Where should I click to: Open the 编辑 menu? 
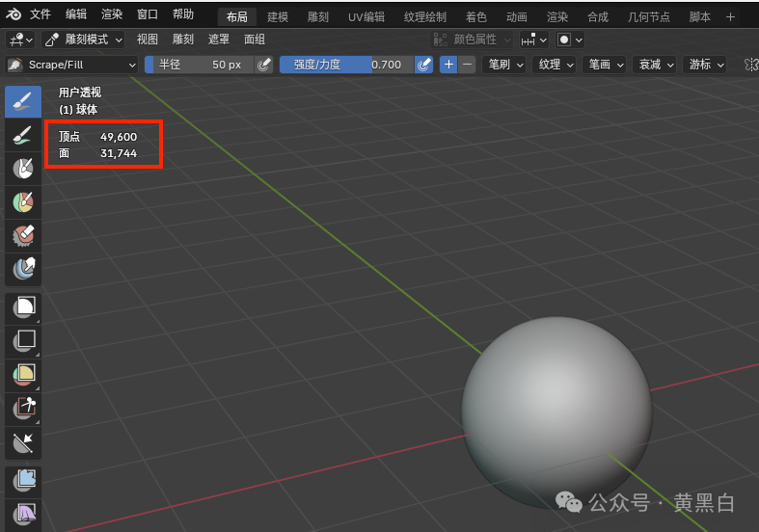click(76, 14)
